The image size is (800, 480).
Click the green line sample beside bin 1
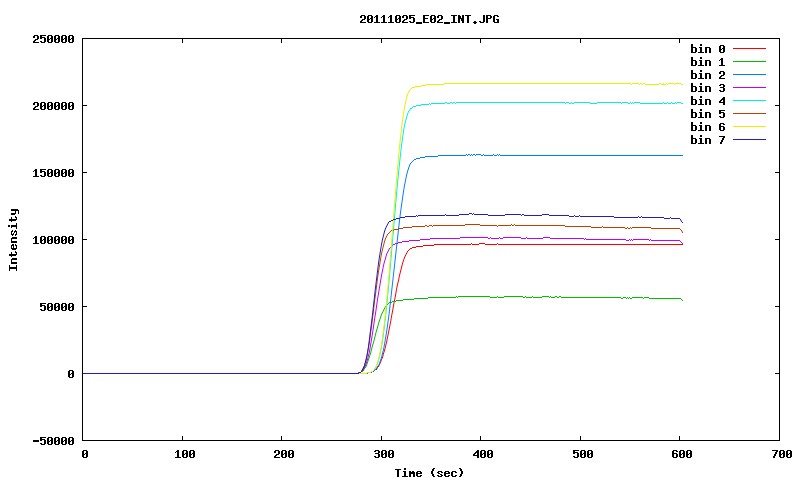tap(749, 62)
